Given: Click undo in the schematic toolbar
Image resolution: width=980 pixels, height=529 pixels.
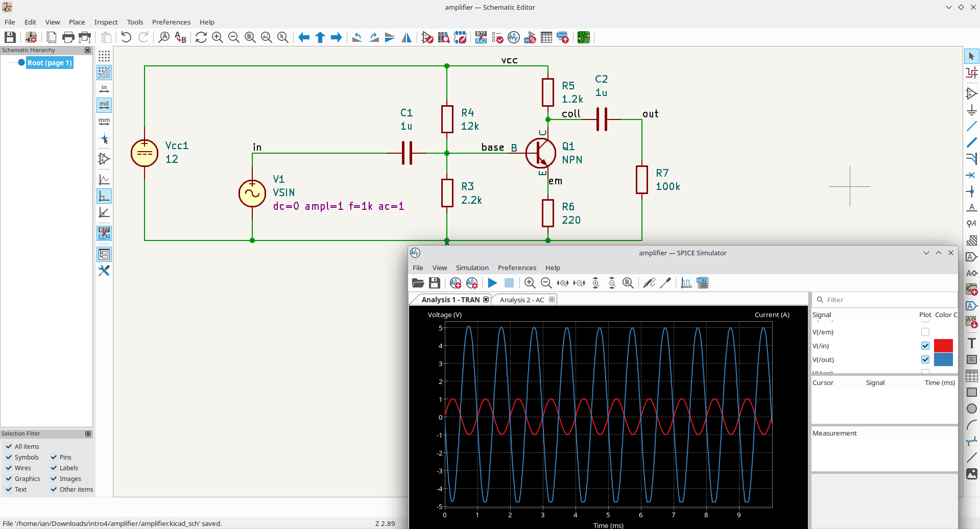Looking at the screenshot, I should coord(126,37).
